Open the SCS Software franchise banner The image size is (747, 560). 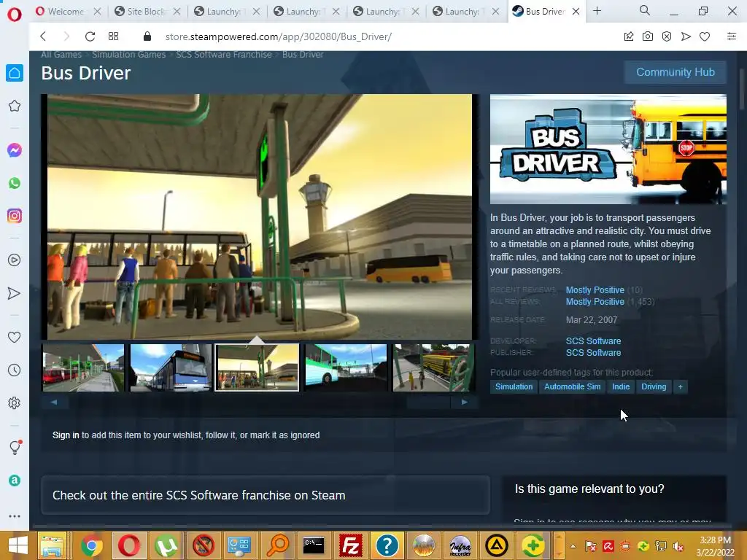[266, 495]
